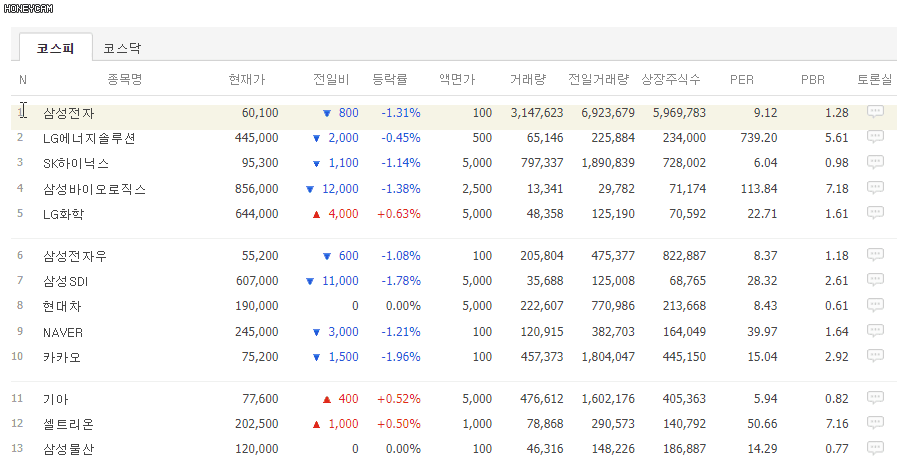Image resolution: width=897 pixels, height=457 pixels.
Task: Click the 종목명 column header
Action: (125, 80)
